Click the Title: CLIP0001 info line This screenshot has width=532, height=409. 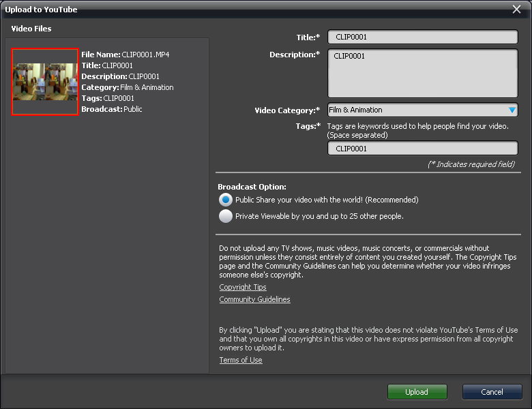(107, 65)
